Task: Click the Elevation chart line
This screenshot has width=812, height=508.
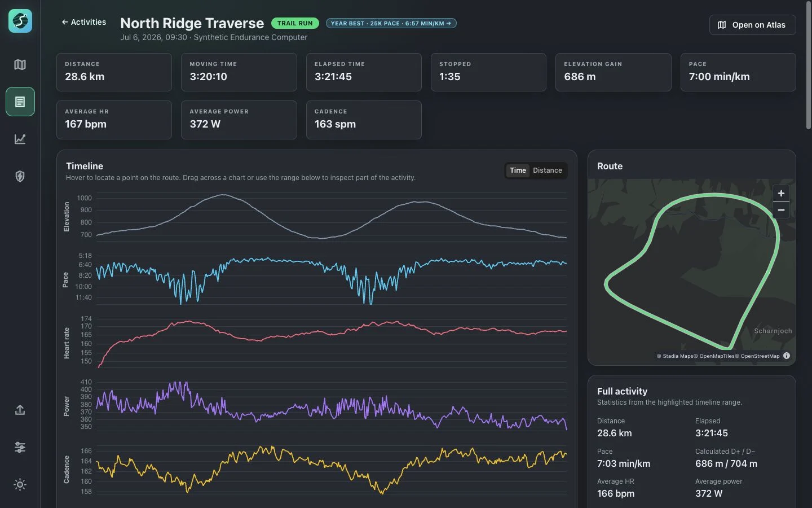Action: tap(332, 217)
